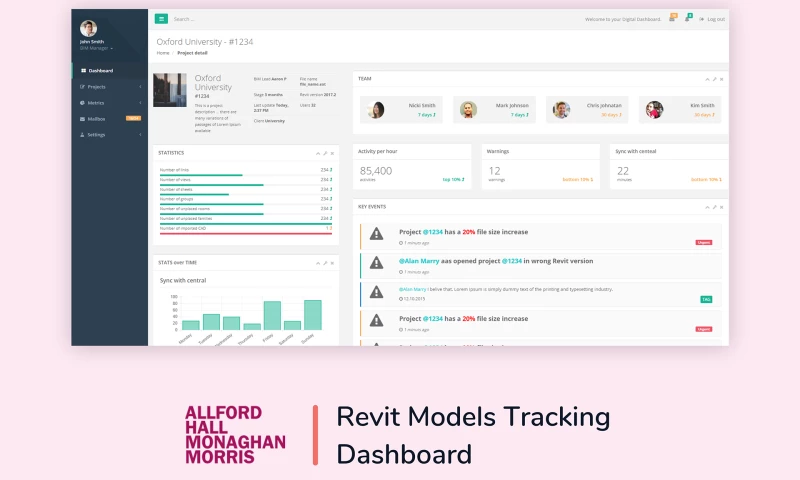Open Projects in the sidebar

[110, 87]
